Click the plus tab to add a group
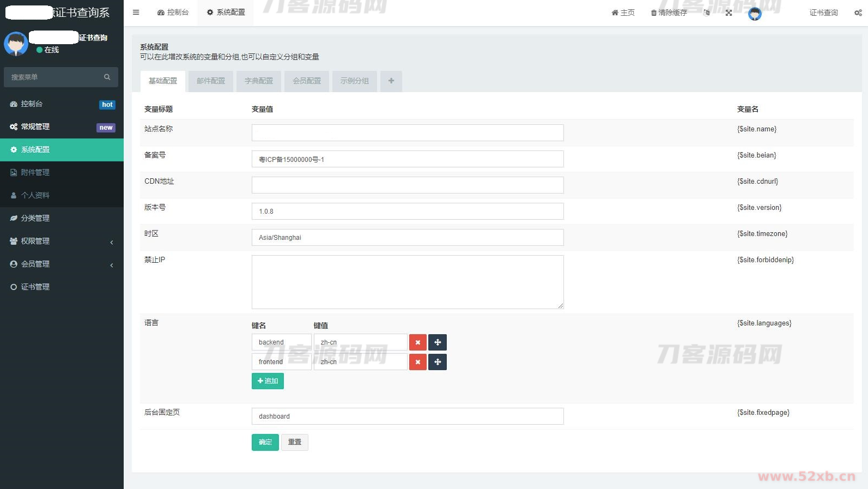868x489 pixels. point(391,81)
